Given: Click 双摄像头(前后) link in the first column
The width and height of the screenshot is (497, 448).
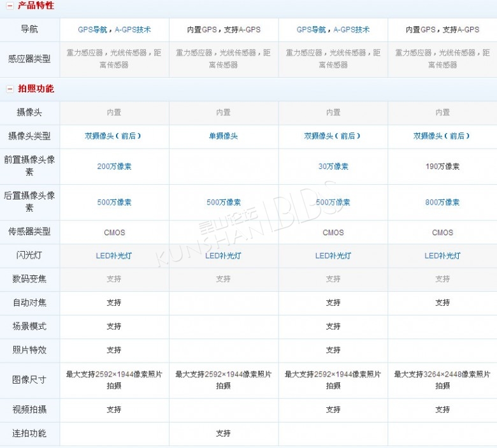Looking at the screenshot, I should (x=113, y=136).
